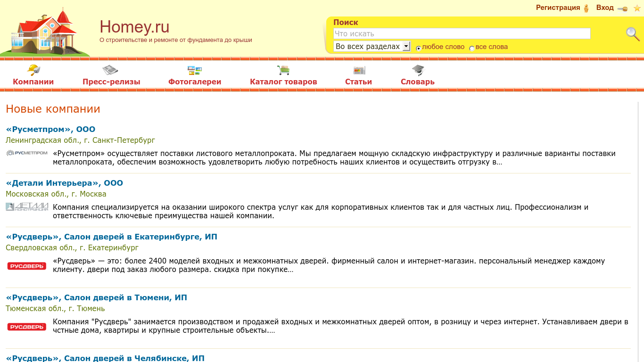Viewport: 644px width, 362px height.
Task: Click the Русдверь logo in Екатеринбург listing
Action: point(27,266)
